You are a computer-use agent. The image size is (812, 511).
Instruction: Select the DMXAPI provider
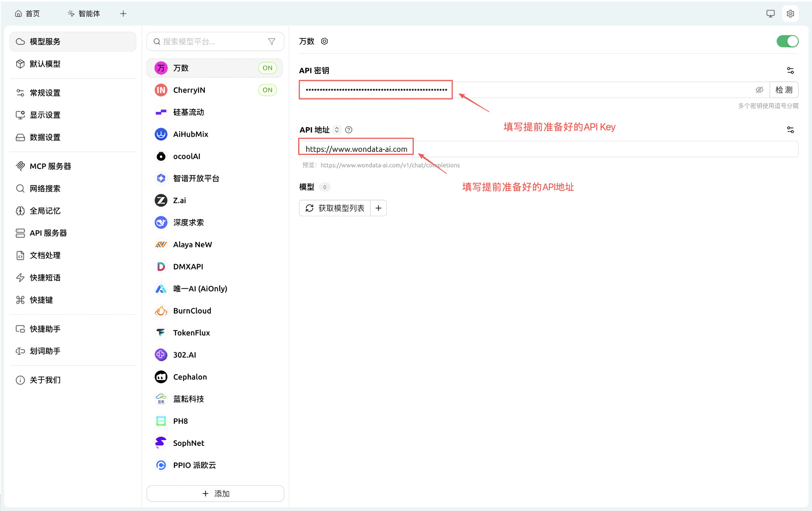(x=214, y=266)
